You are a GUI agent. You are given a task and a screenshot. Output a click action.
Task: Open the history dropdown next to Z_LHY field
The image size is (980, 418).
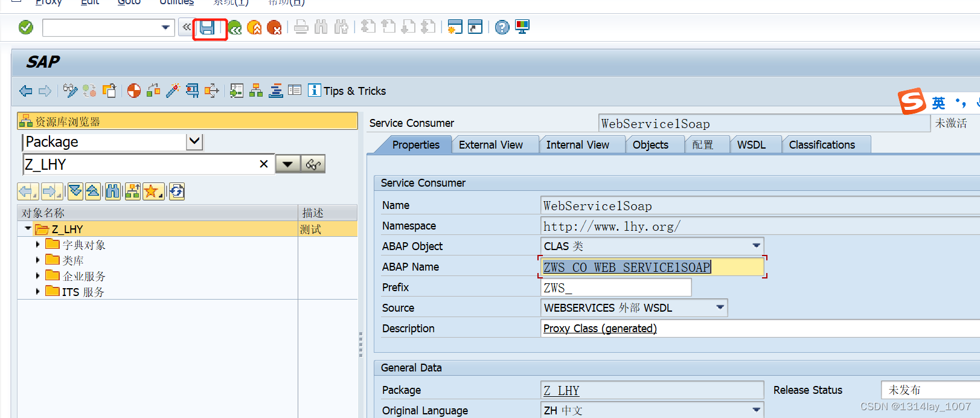point(288,164)
